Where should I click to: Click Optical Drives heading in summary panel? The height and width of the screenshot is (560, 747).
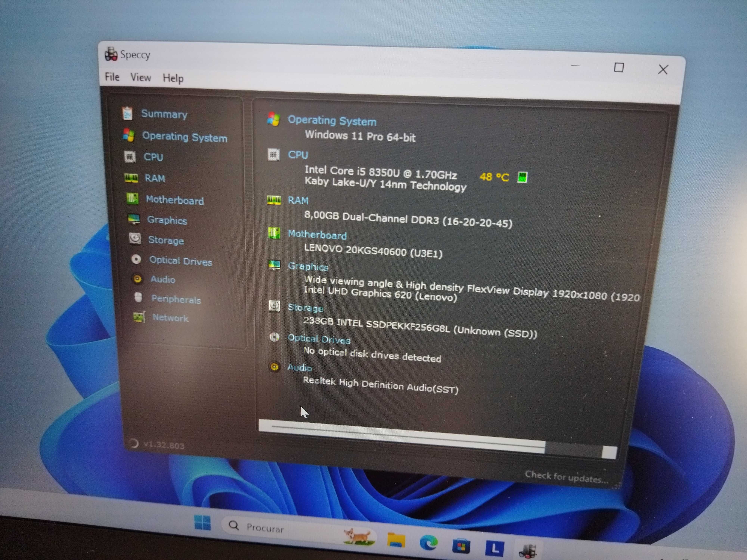[x=319, y=339]
